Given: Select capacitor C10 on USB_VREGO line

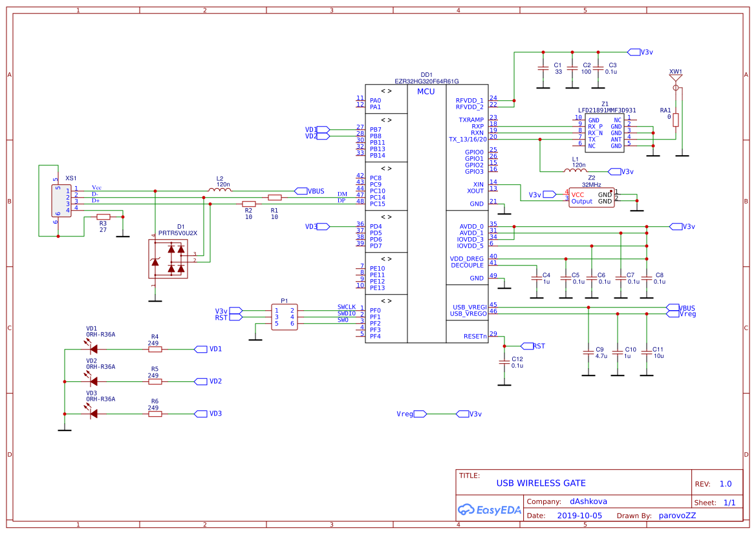Looking at the screenshot, I should [618, 353].
